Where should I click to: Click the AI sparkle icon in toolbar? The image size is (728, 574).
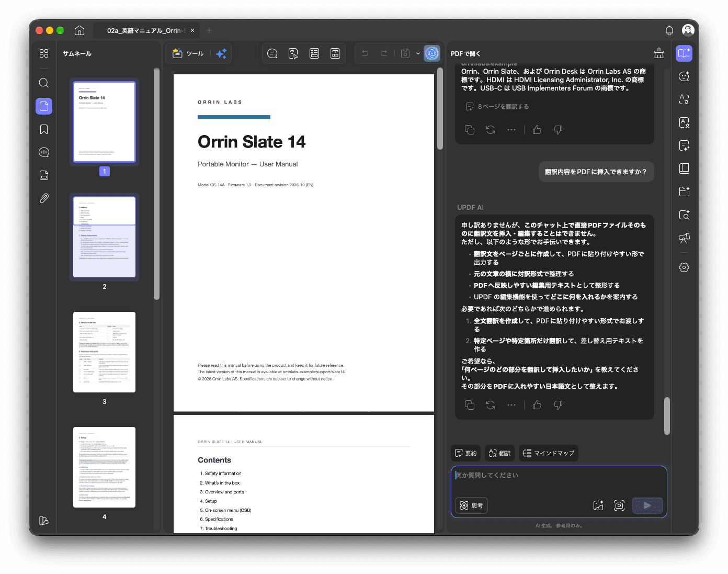tap(221, 53)
